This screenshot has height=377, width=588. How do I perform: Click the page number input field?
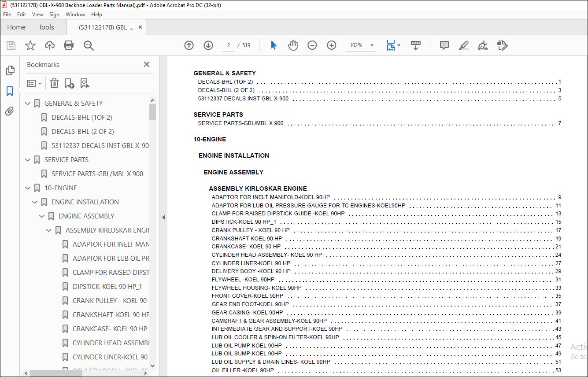coord(229,45)
